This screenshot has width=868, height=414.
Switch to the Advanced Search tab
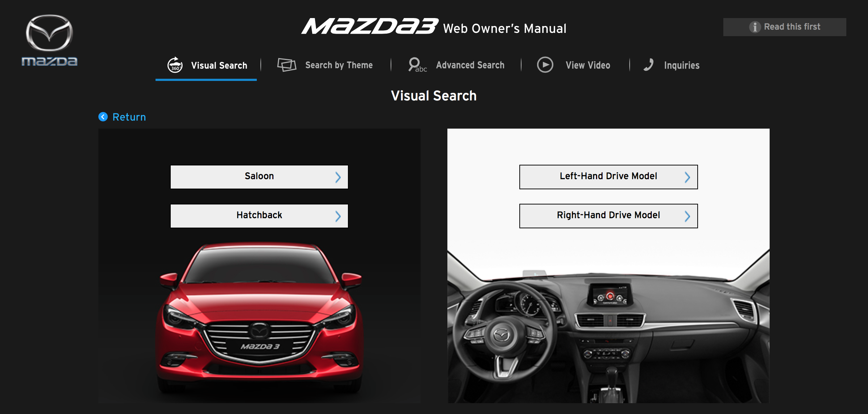point(470,65)
